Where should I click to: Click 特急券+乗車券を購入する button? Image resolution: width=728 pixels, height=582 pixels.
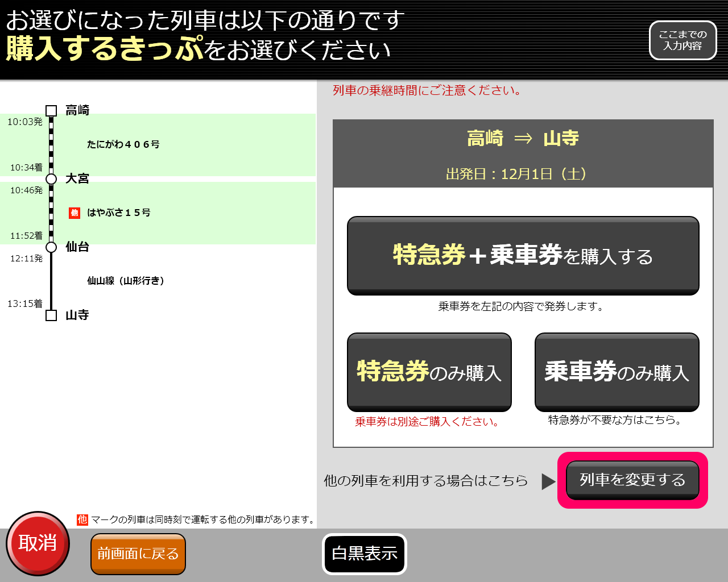[x=523, y=255]
